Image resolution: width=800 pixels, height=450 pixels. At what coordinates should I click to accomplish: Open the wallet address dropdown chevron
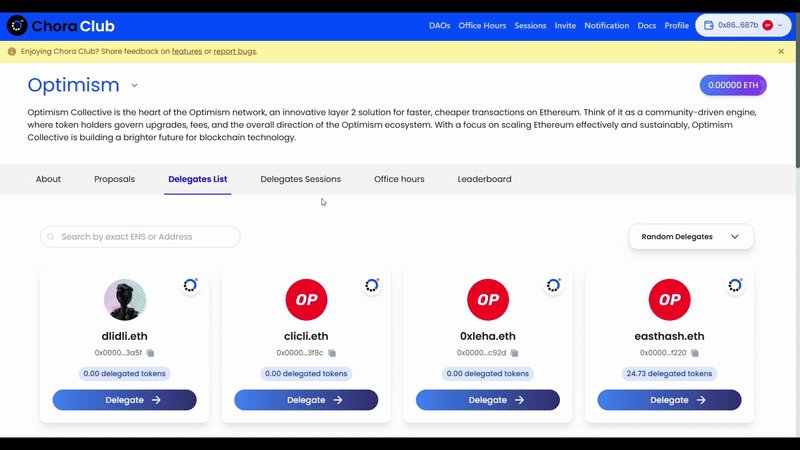[x=780, y=26]
